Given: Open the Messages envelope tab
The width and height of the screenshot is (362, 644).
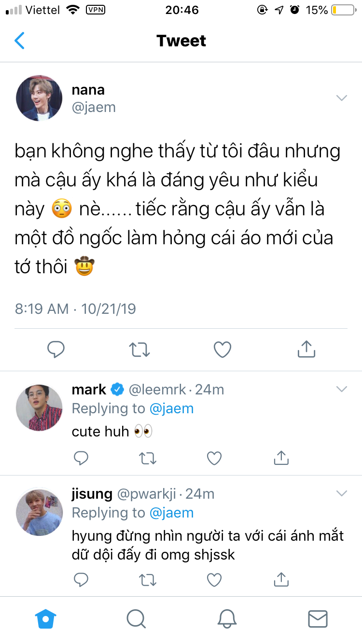Looking at the screenshot, I should (x=318, y=618).
